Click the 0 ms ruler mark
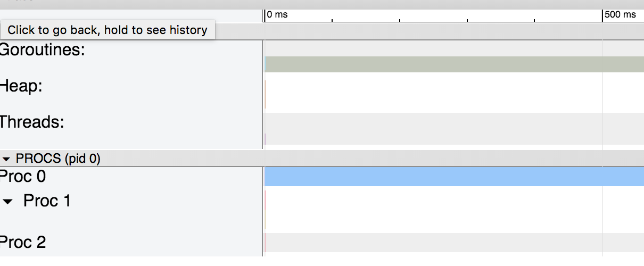The height and width of the screenshot is (266, 644). [277, 14]
